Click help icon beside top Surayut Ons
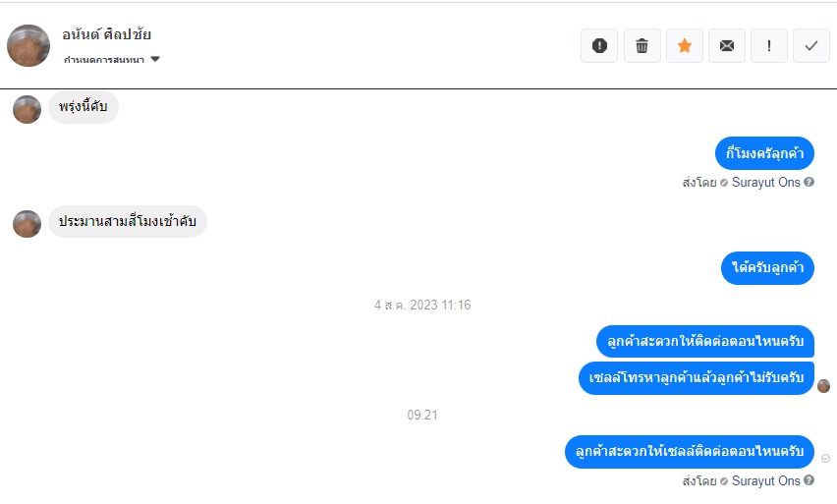 pos(809,182)
